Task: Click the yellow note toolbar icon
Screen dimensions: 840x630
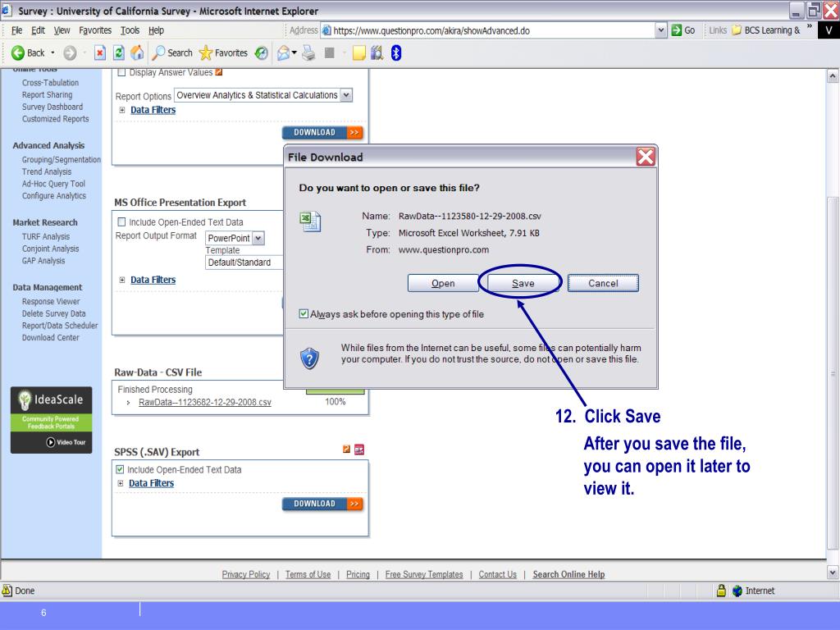Action: coord(359,52)
